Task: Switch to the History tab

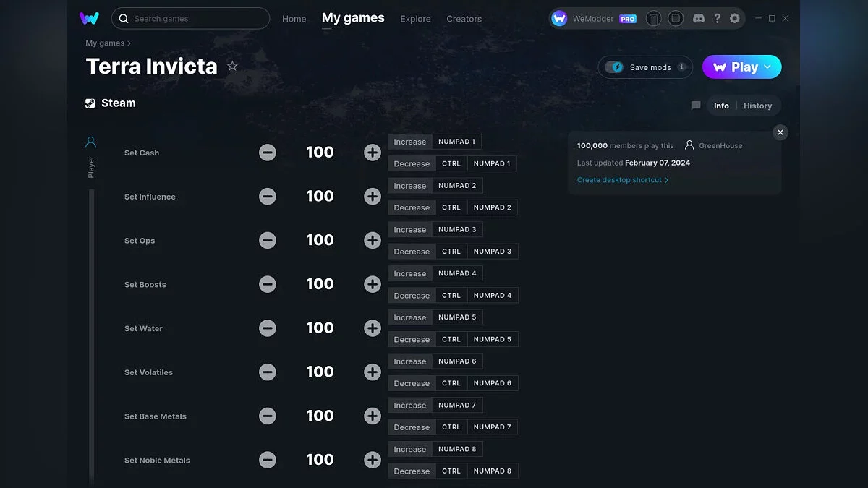Action: pos(757,106)
